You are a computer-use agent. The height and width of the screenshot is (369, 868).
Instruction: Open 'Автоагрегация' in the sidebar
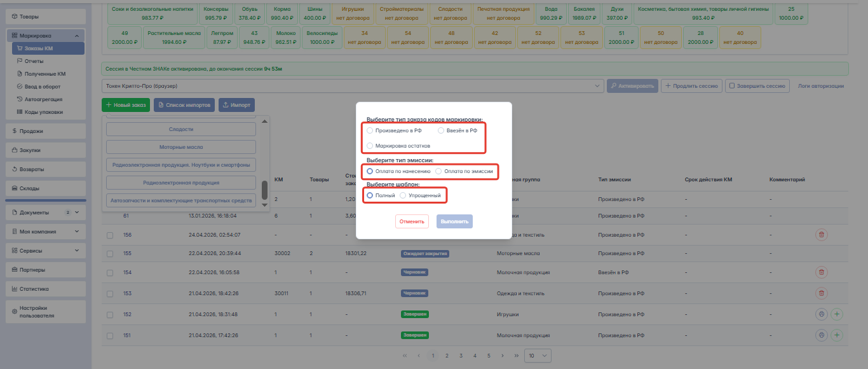pyautogui.click(x=48, y=99)
